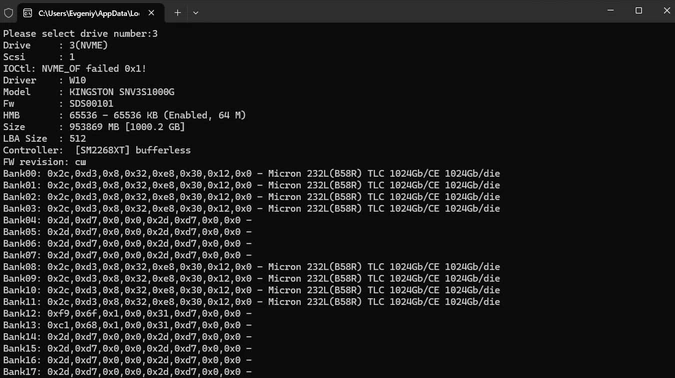Click the Please select drive number prompt
The width and height of the screenshot is (675, 378).
tap(80, 34)
